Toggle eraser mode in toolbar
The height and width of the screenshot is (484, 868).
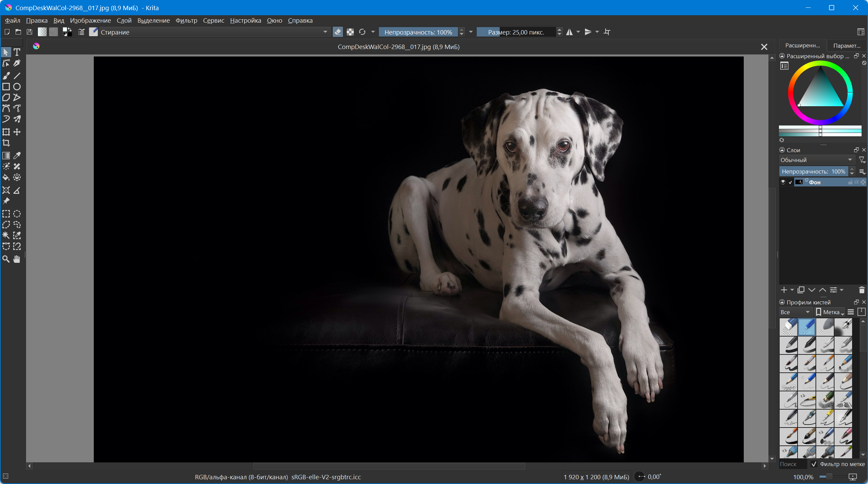tap(338, 32)
